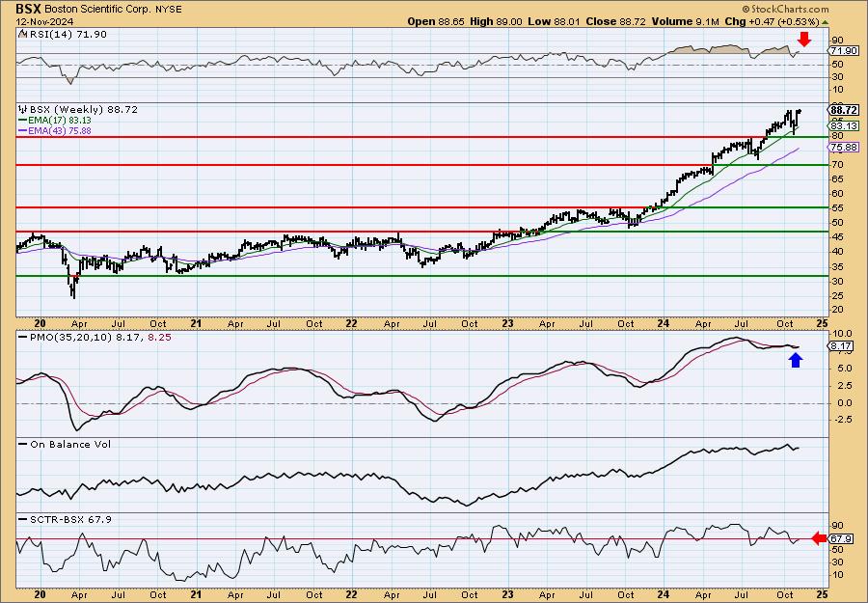Click the horizontal line at price 70
868x603 pixels.
pos(421,165)
